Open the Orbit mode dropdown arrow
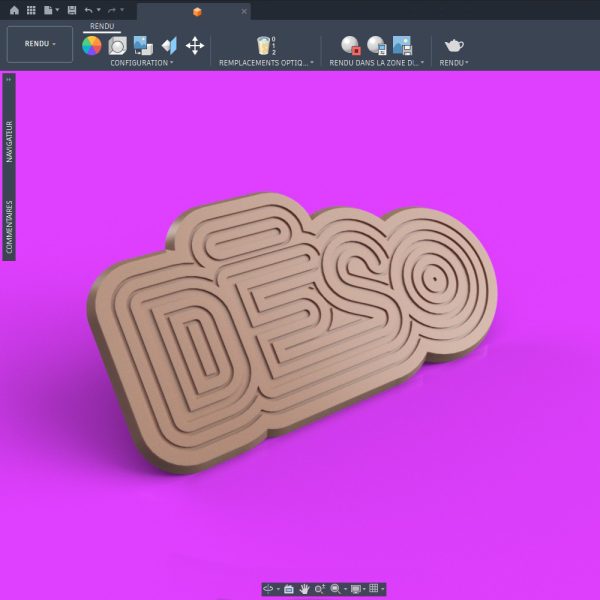The width and height of the screenshot is (600, 600). 278,589
